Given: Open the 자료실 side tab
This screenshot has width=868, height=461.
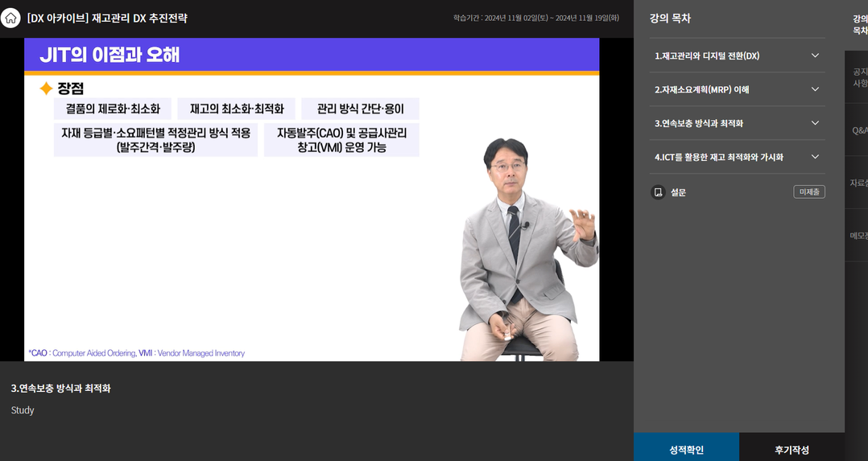Looking at the screenshot, I should pyautogui.click(x=858, y=183).
